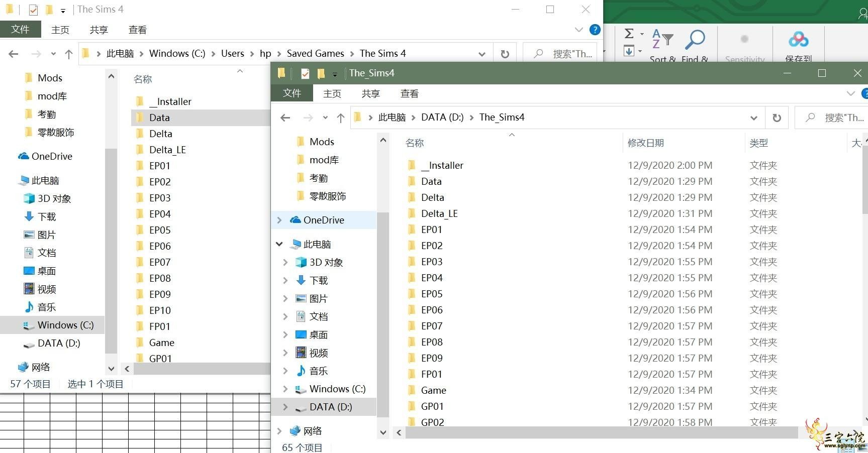
Task: Click Users breadcrumb in The Sims 4 window
Action: (x=232, y=54)
